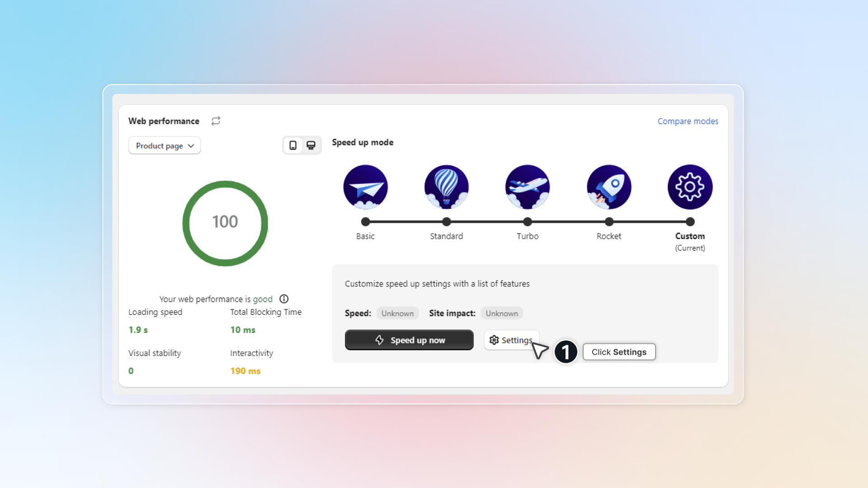The image size is (868, 488).
Task: Select the Standard hot air balloon icon
Action: pyautogui.click(x=446, y=187)
